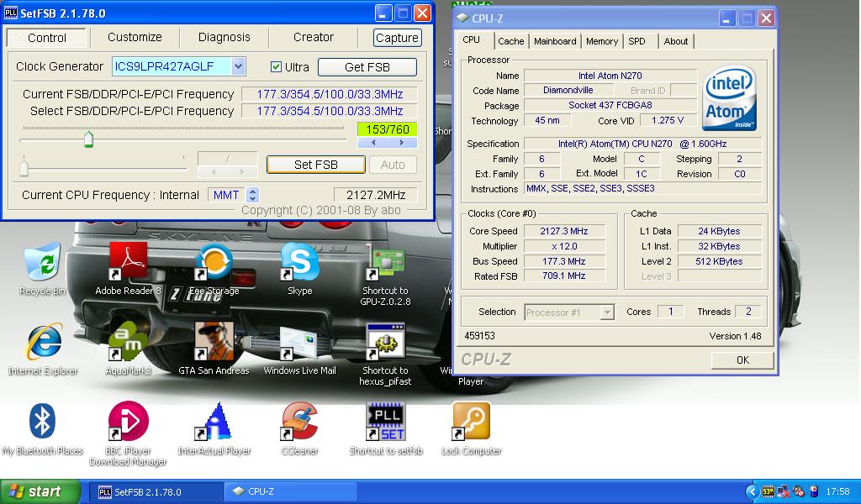Toggle the Ultra checkbox in SetFSB
The width and height of the screenshot is (861, 504).
pos(276,67)
